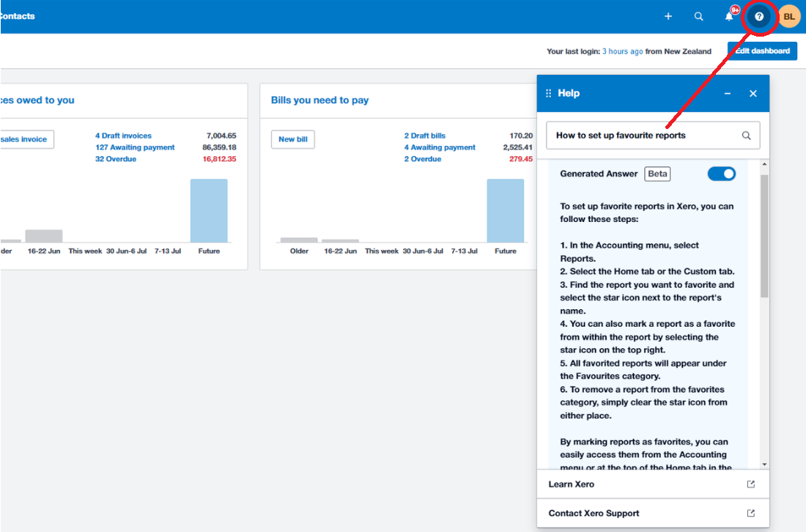Open the 4 Awaiting payment bills link
Viewport: 806px width, 532px height.
(440, 147)
